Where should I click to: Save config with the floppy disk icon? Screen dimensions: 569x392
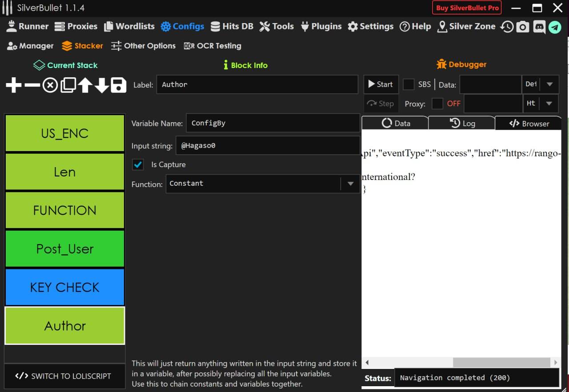[x=119, y=85]
